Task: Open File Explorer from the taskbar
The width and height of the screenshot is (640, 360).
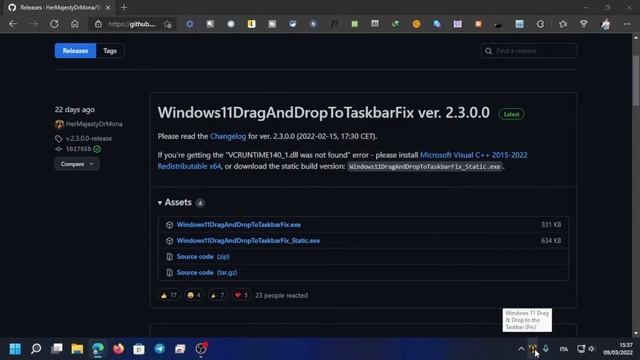Action: 77,349
